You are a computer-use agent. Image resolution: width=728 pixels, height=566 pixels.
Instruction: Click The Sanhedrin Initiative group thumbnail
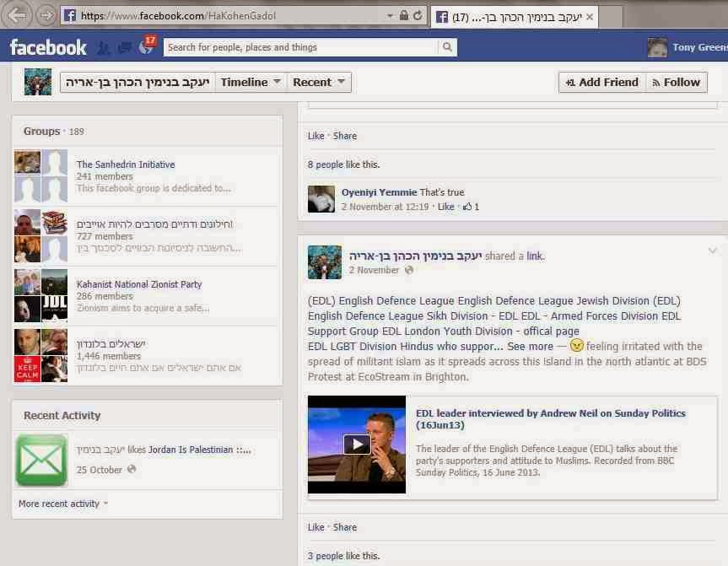coord(40,175)
